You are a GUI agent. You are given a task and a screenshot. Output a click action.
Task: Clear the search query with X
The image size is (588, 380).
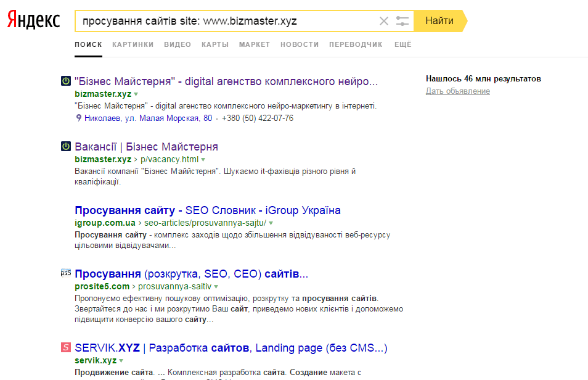pos(383,21)
